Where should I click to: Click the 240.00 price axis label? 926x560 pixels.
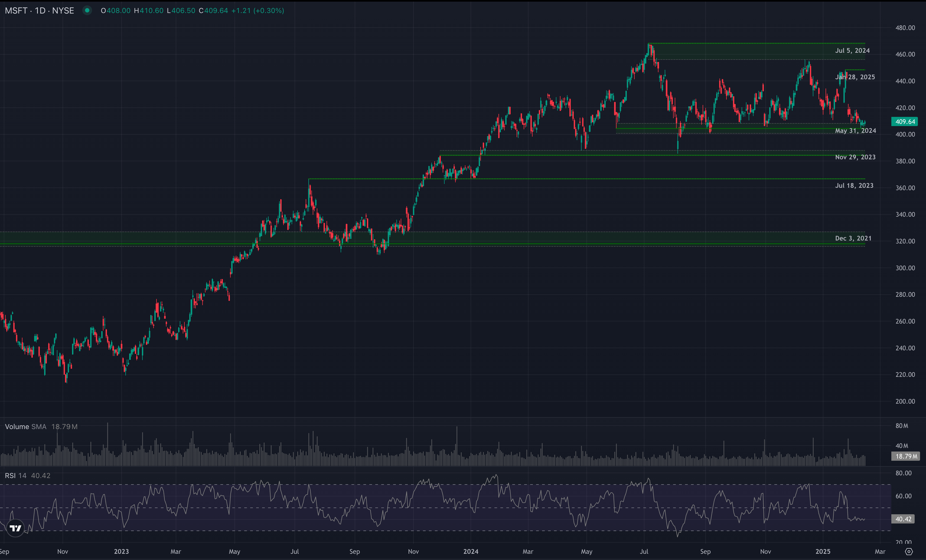pyautogui.click(x=905, y=348)
